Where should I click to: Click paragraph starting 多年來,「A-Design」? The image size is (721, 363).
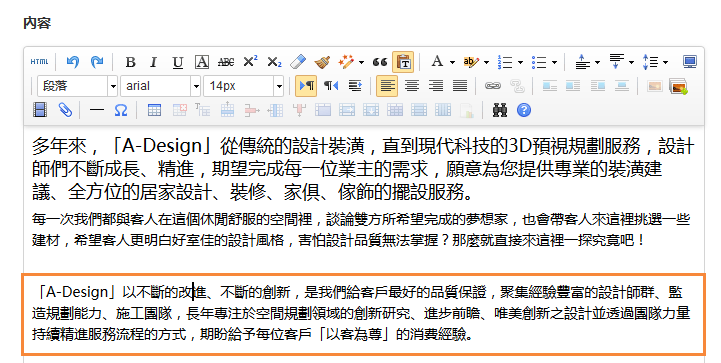(x=362, y=169)
